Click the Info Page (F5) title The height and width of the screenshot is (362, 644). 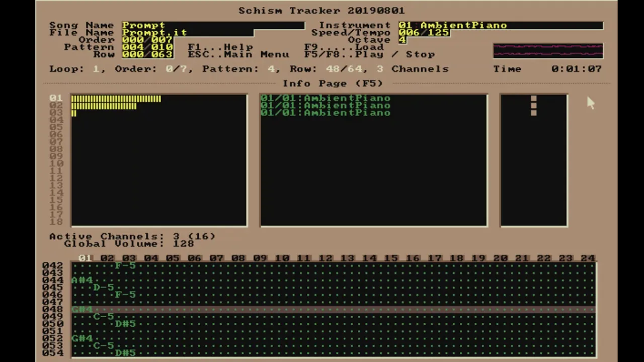(333, 83)
